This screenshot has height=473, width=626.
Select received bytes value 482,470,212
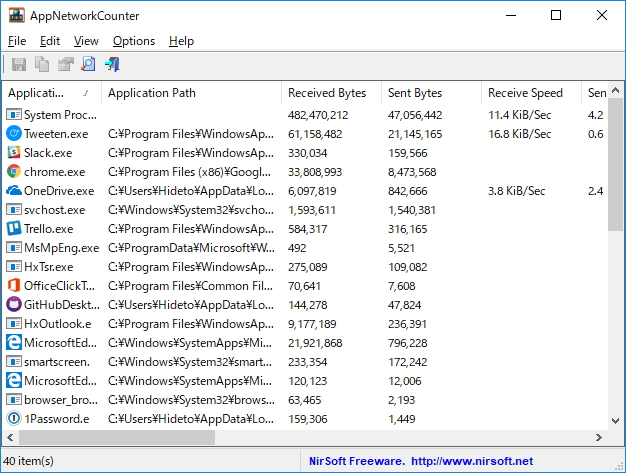(x=318, y=115)
